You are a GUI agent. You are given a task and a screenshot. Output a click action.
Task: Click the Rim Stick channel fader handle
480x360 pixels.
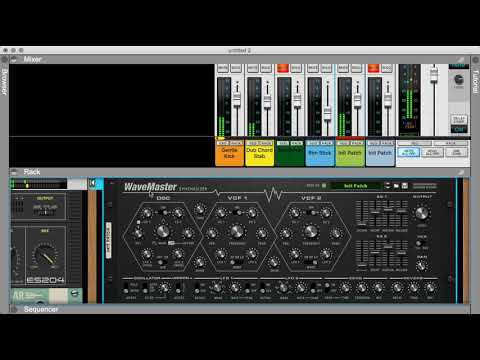pos(327,113)
